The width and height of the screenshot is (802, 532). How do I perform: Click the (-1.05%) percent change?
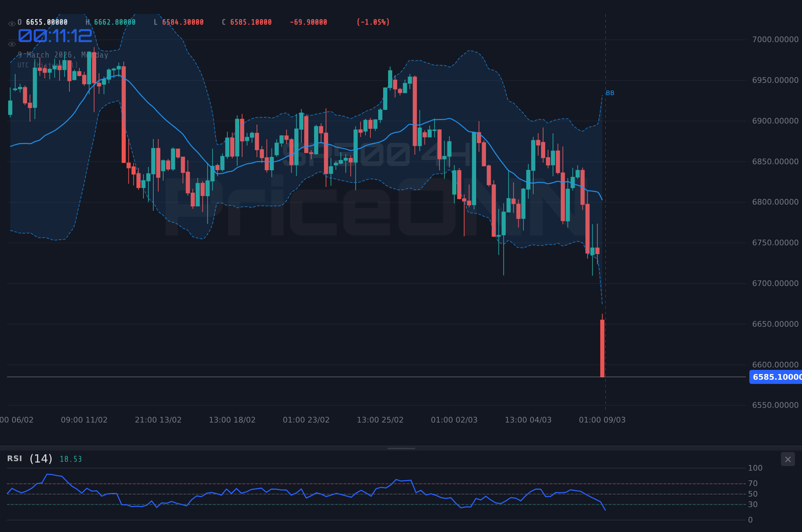coord(373,22)
